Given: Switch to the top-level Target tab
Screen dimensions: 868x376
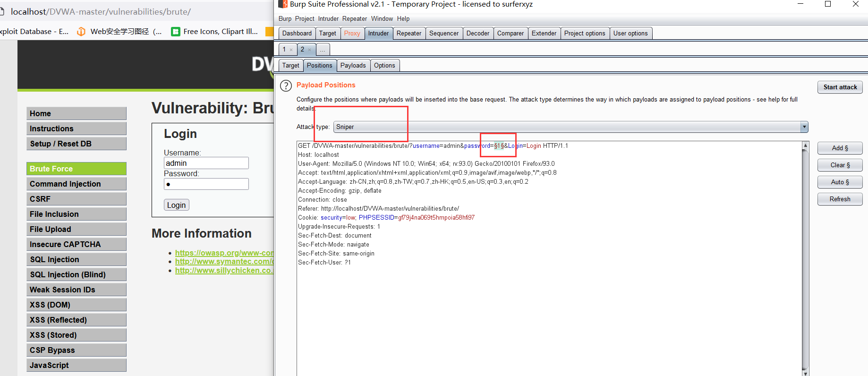Looking at the screenshot, I should pyautogui.click(x=328, y=34).
